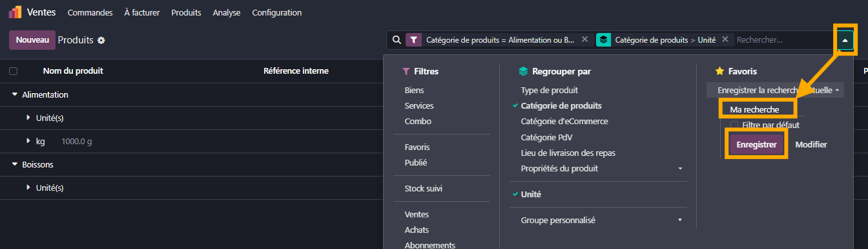Click the Nouveau button
Screen dimensions: 868x249
click(x=32, y=39)
